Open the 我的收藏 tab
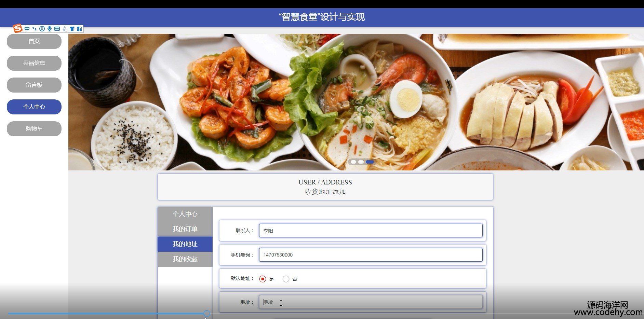 click(185, 259)
